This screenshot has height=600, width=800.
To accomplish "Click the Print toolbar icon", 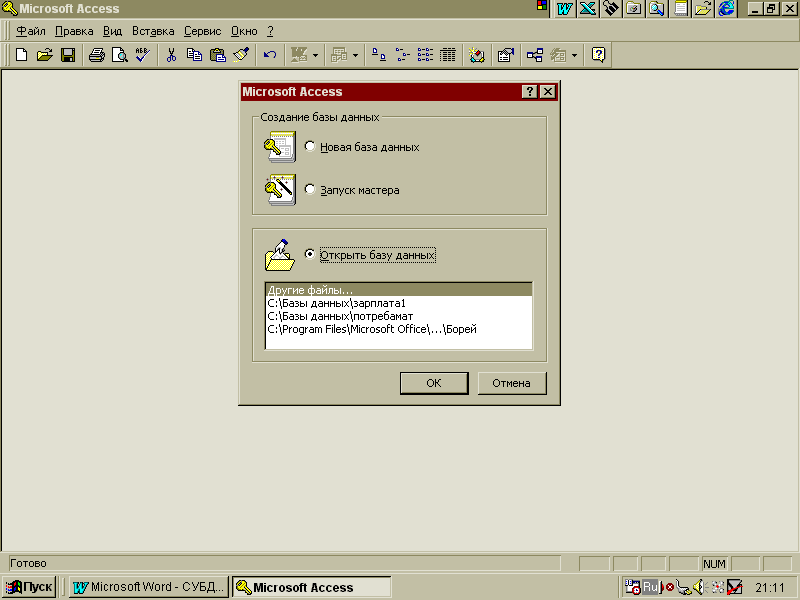I will (96, 55).
